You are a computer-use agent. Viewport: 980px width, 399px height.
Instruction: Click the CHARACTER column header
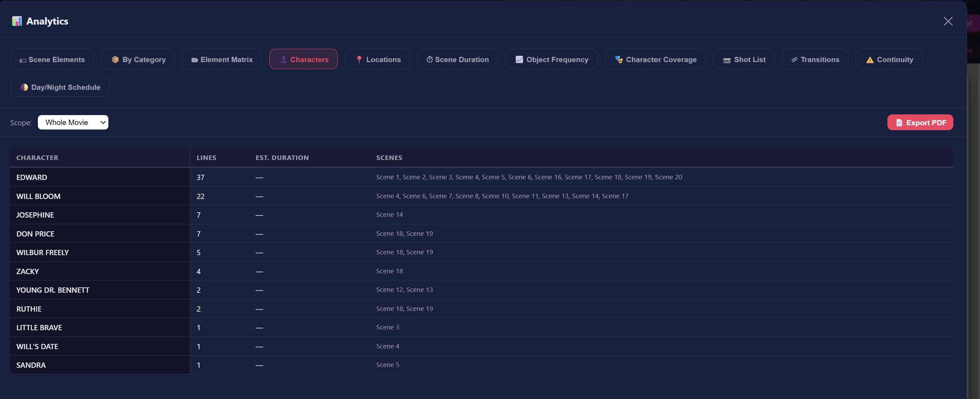37,158
